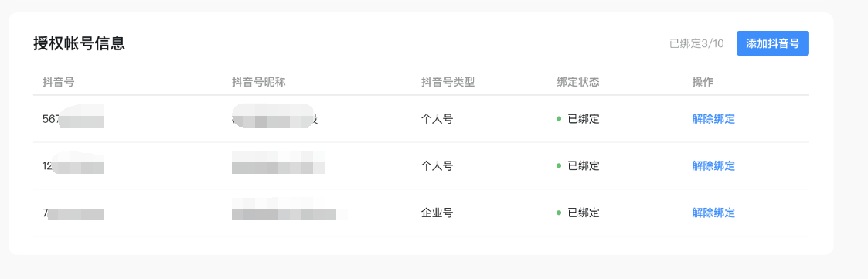Select the 抖音号昵称 column header
The height and width of the screenshot is (279, 868).
pyautogui.click(x=258, y=82)
